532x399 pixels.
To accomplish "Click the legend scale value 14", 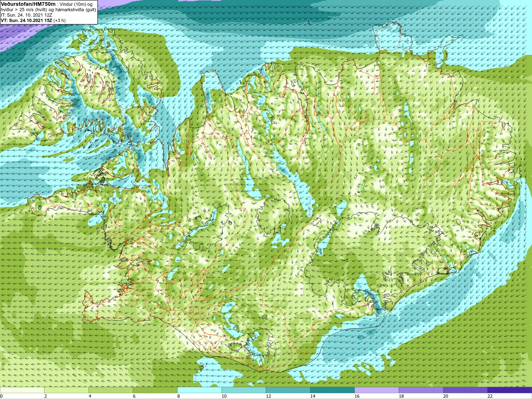I will click(313, 396).
